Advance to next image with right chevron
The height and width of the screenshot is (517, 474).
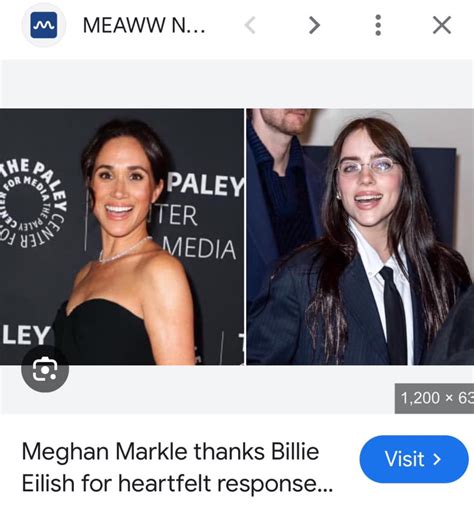[x=314, y=26]
